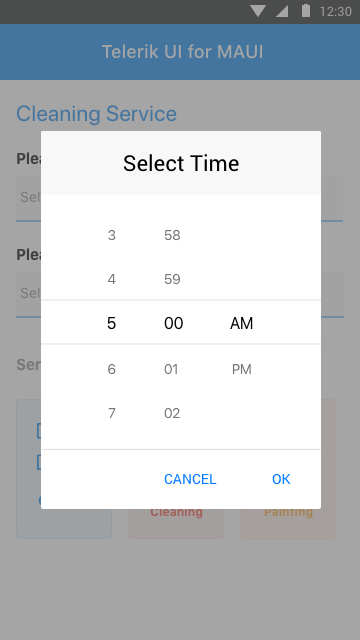This screenshot has height=640, width=360.
Task: Tap the battery status icon
Action: (x=306, y=11)
